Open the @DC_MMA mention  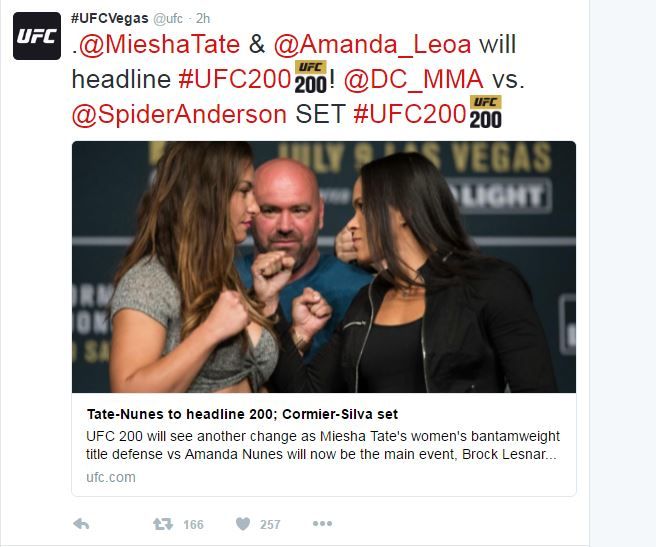click(413, 79)
